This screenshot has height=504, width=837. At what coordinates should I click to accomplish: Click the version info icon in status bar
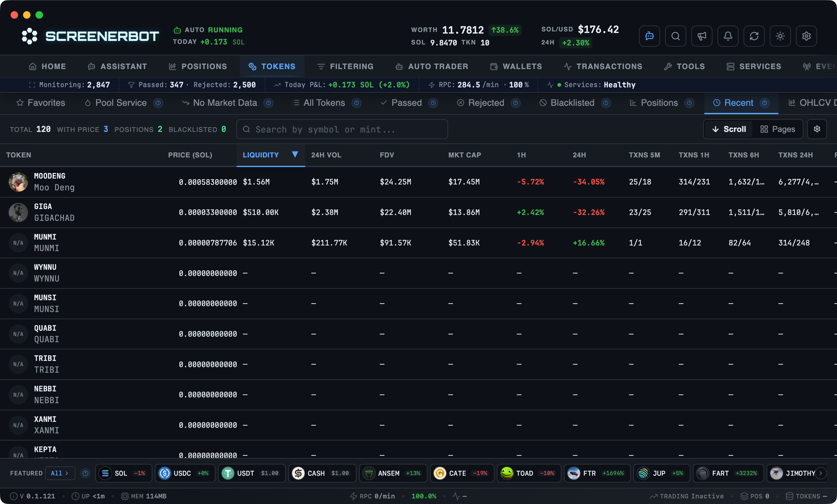(14, 496)
